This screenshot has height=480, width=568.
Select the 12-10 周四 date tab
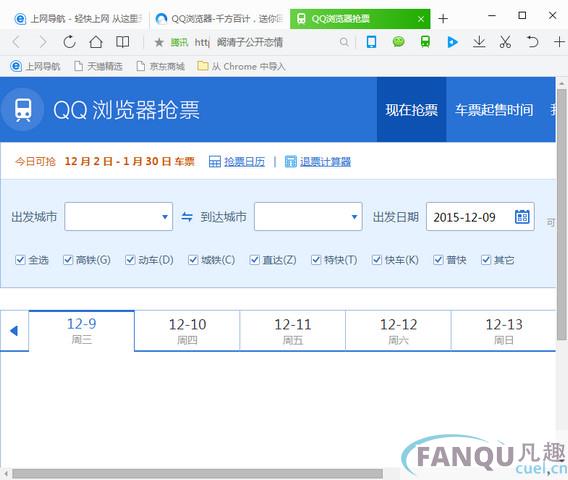click(x=187, y=331)
